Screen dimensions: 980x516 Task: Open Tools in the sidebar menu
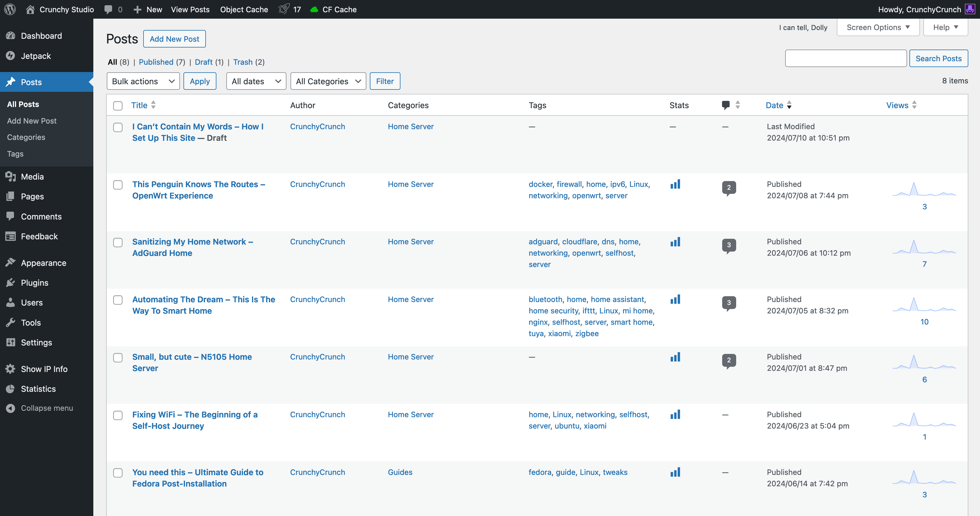[30, 322]
